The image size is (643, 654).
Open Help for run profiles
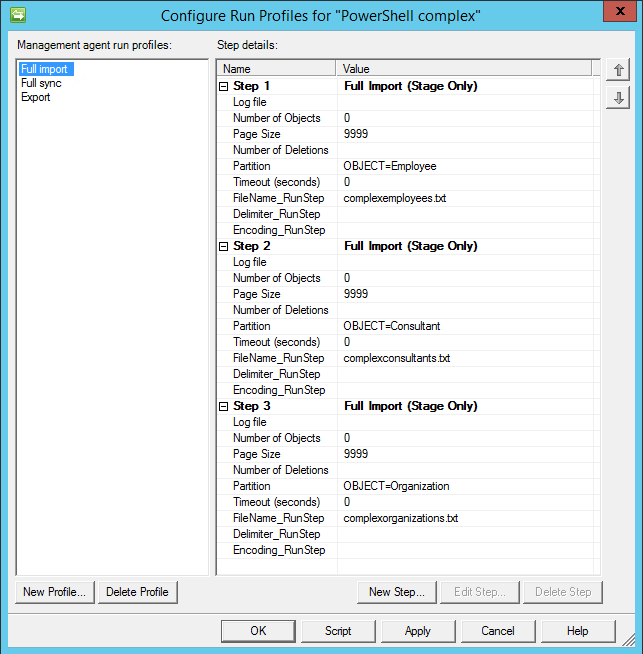point(578,631)
